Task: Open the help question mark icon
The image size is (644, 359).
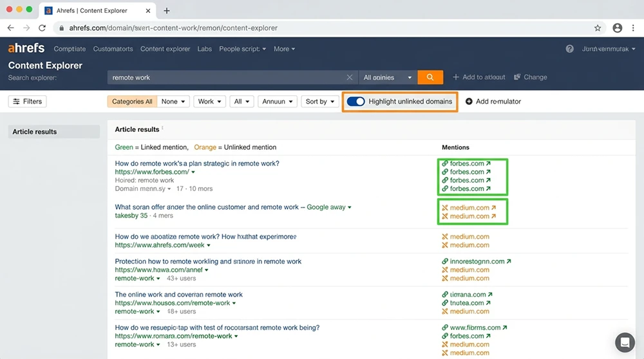Action: point(569,49)
